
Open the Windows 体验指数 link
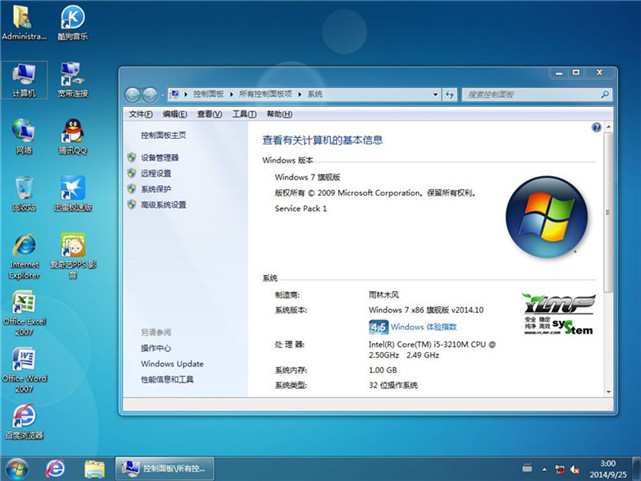[x=423, y=327]
